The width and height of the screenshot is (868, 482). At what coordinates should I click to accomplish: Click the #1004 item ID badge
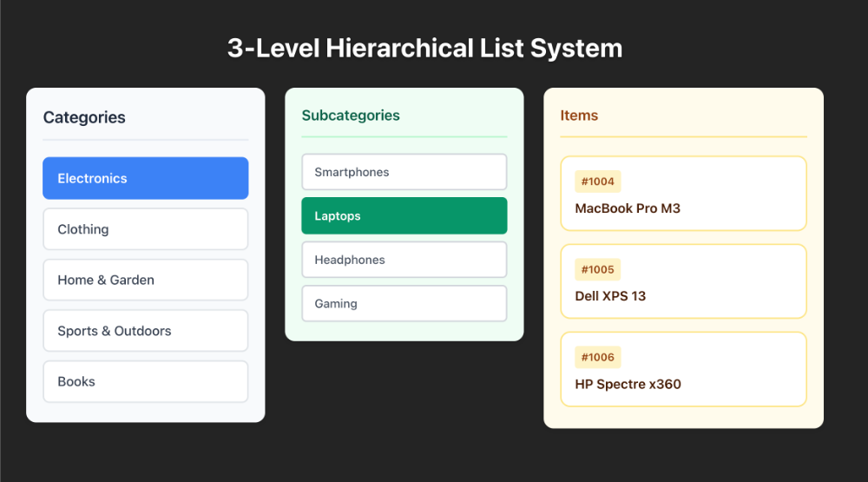(x=598, y=182)
